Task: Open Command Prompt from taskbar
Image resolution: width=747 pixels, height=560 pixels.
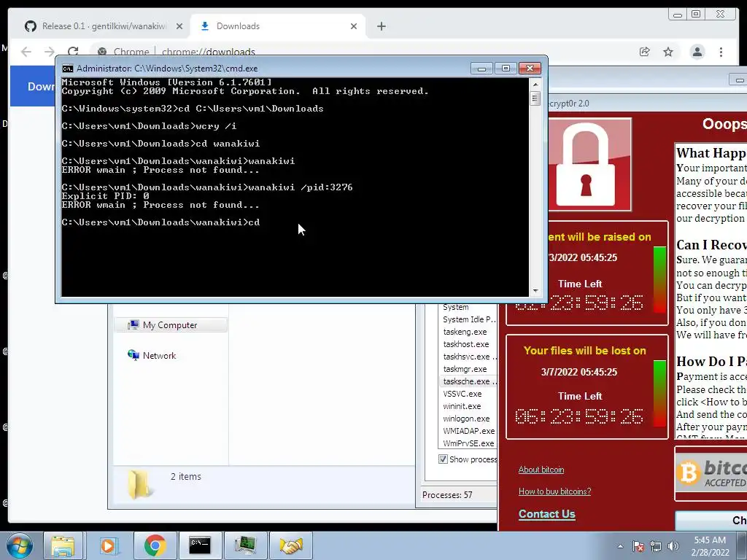Action: click(200, 545)
